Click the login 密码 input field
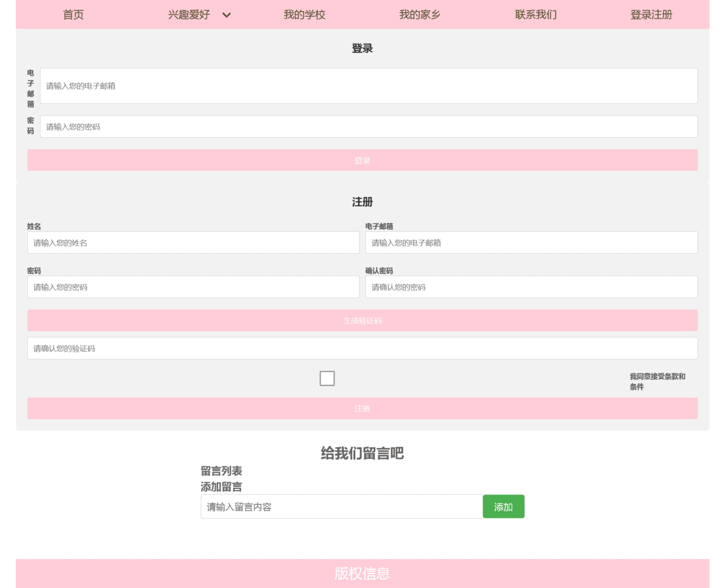Viewport: 725px width, 588px height. click(x=369, y=127)
